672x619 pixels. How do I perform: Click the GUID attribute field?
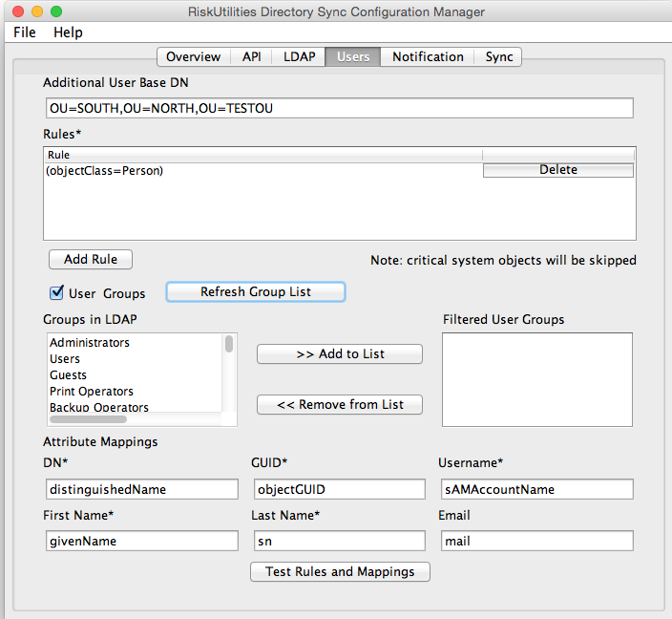tap(340, 489)
